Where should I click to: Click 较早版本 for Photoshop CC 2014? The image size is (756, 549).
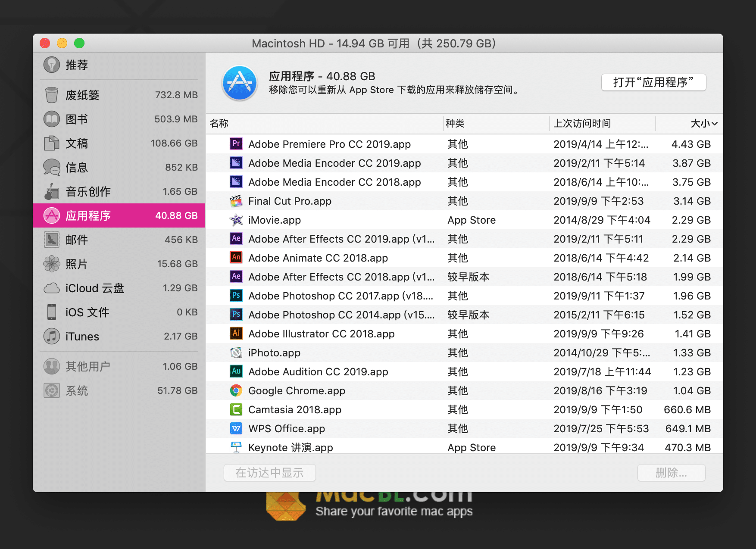468,315
